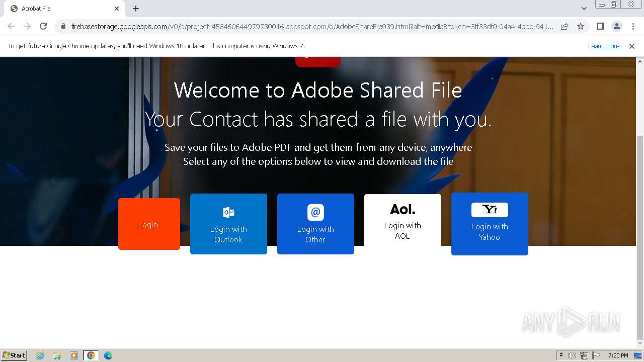Choose Login with Other tile
The image size is (644, 362).
[315, 224]
